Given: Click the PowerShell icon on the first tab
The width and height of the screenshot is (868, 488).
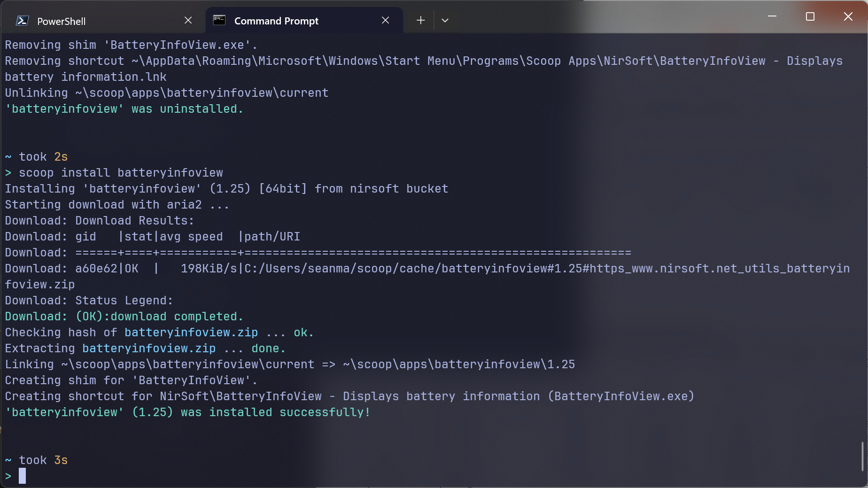Looking at the screenshot, I should pos(22,21).
